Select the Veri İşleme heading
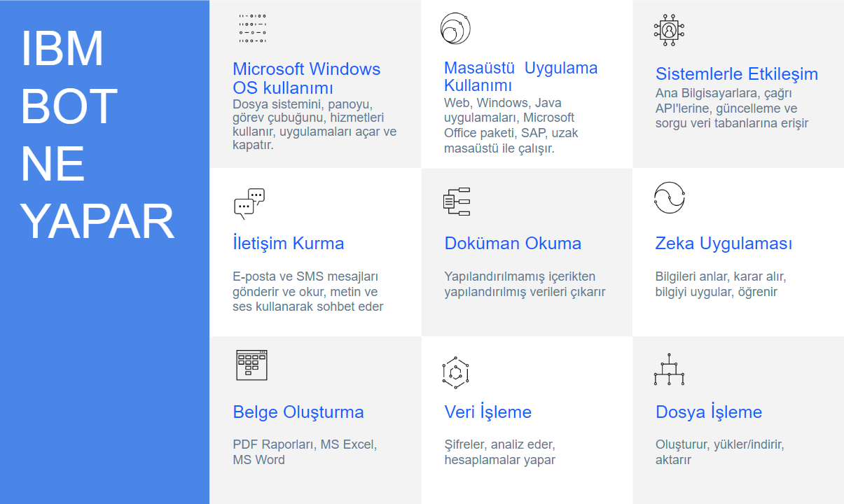 click(x=487, y=412)
